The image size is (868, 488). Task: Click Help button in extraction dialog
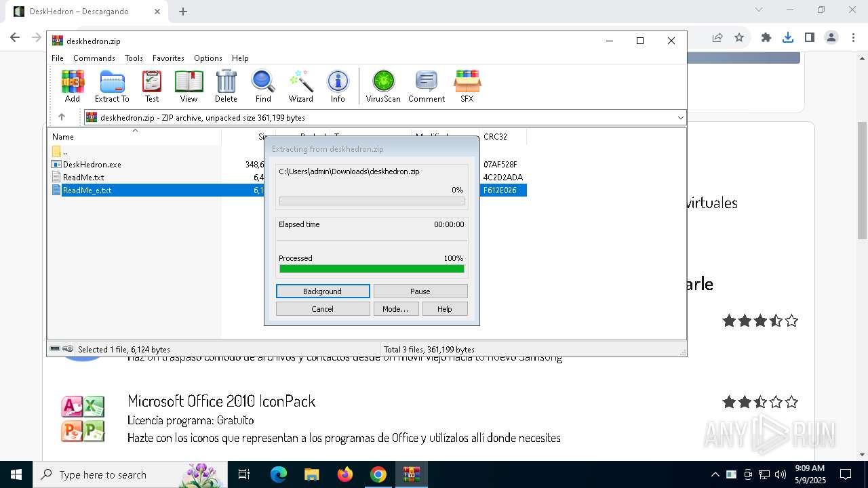pos(445,309)
